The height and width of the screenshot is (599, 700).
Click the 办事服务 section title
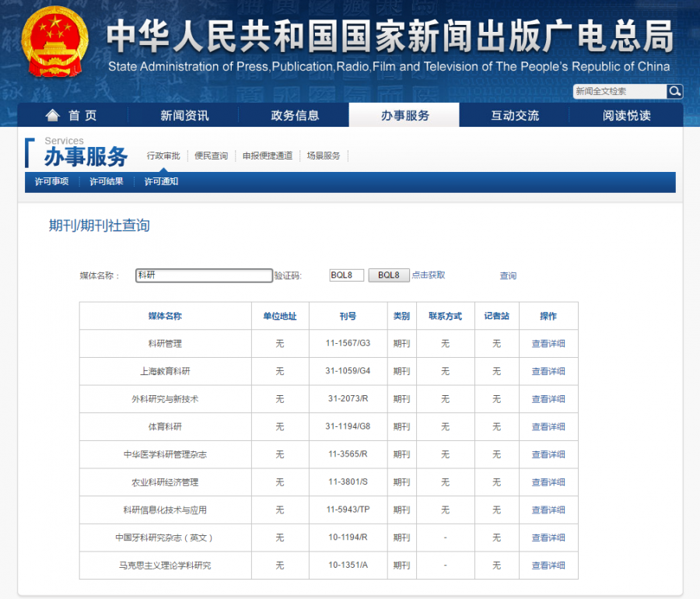click(x=86, y=156)
